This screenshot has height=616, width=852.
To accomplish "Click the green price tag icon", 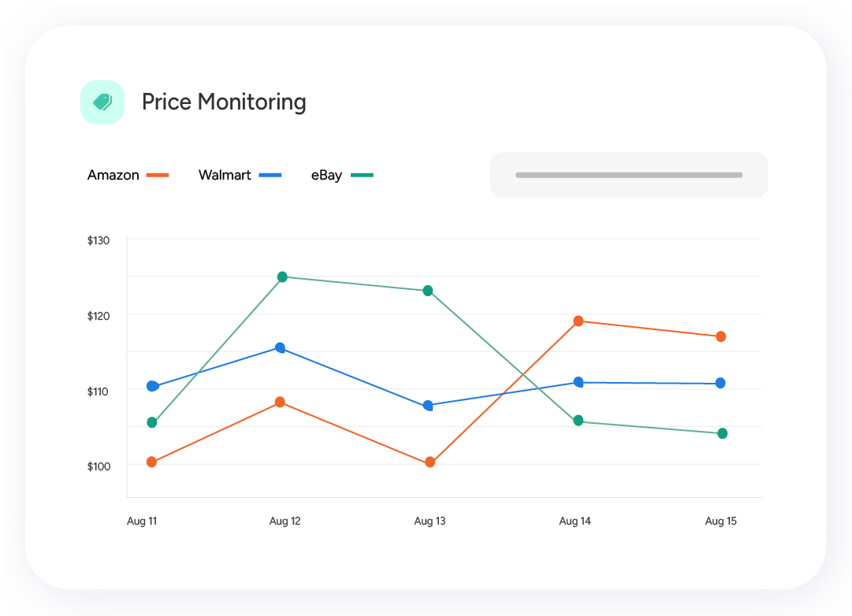I will (x=102, y=102).
